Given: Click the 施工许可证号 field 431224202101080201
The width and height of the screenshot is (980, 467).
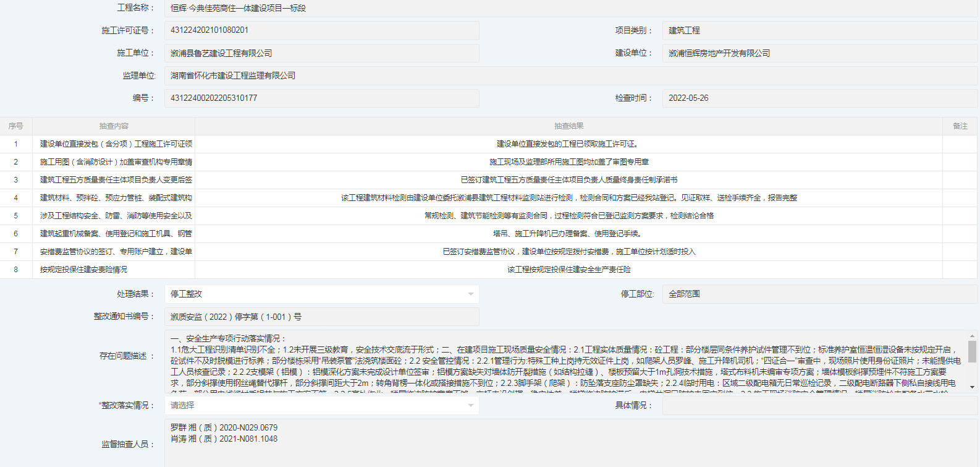Looking at the screenshot, I should click(322, 30).
